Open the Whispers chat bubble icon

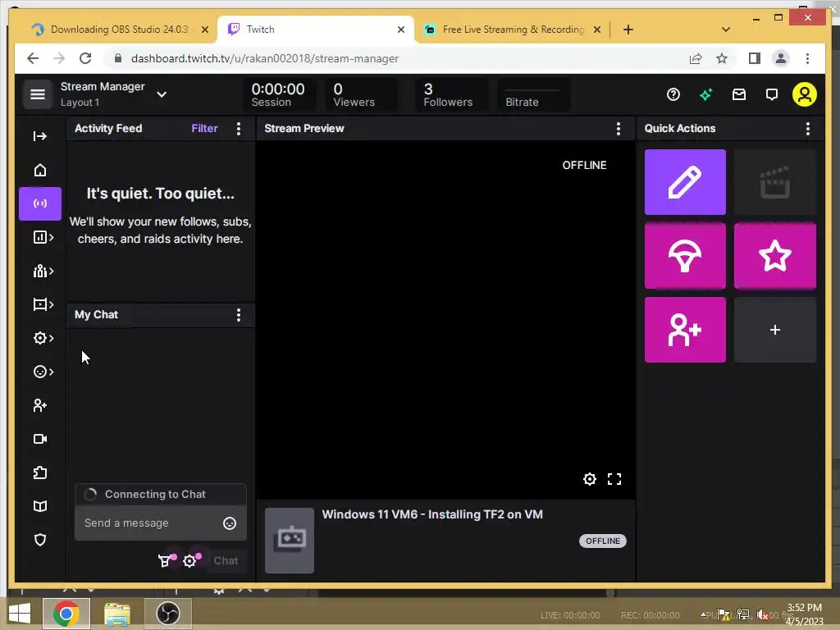pyautogui.click(x=771, y=95)
